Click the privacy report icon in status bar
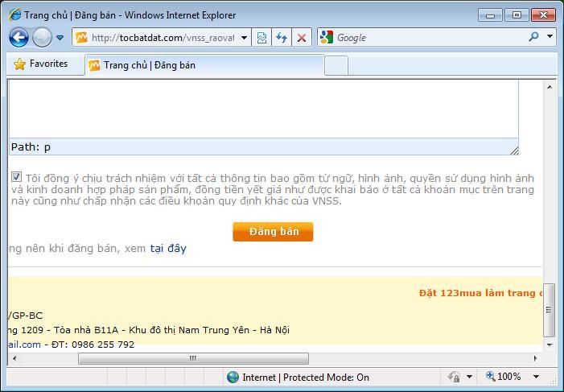This screenshot has height=392, width=564. [x=453, y=377]
